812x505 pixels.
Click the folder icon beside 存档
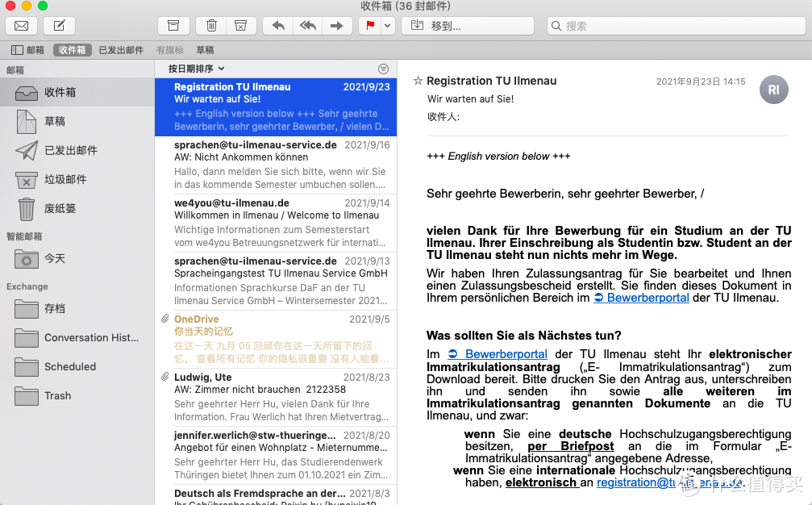(x=27, y=309)
